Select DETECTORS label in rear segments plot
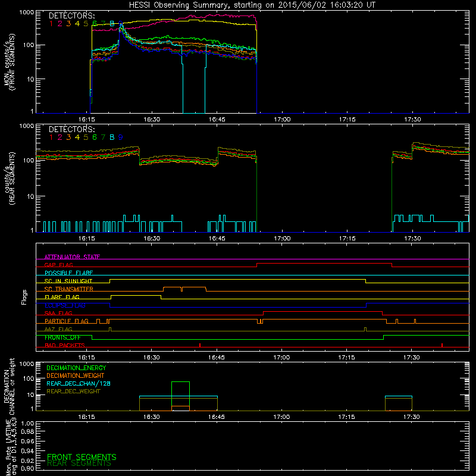 (71, 129)
